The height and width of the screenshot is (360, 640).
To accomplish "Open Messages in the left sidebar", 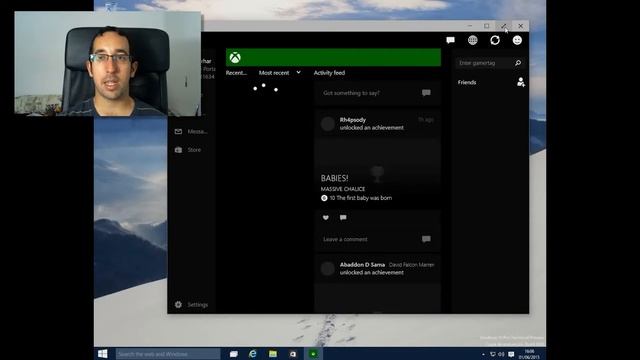I will 191,131.
